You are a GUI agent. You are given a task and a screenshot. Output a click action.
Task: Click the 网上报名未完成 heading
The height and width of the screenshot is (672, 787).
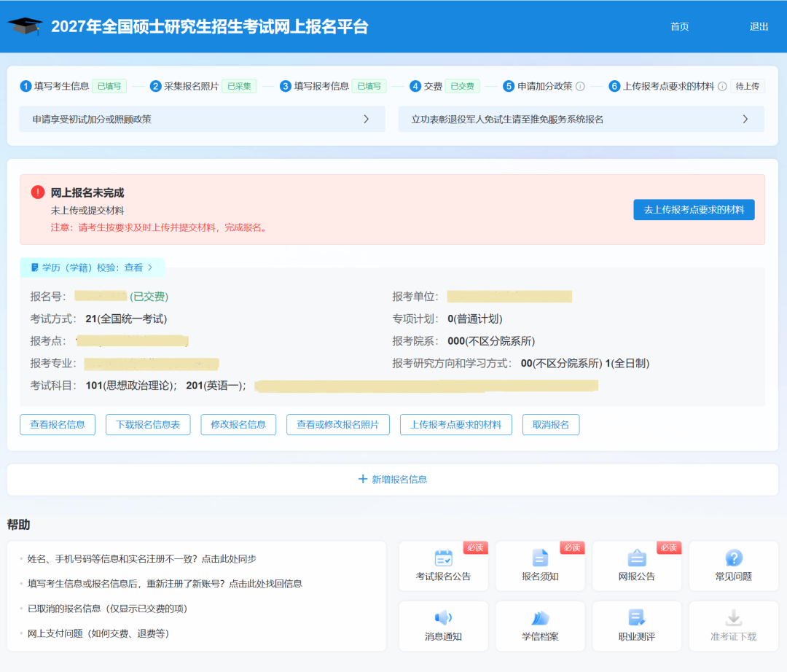(x=87, y=192)
